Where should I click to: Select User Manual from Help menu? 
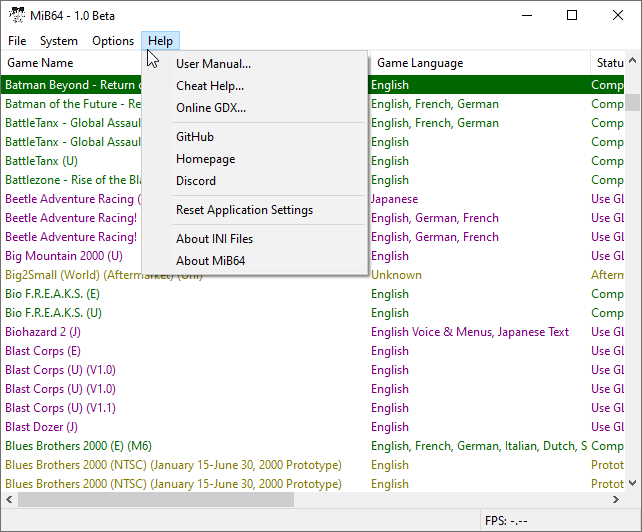tap(213, 64)
